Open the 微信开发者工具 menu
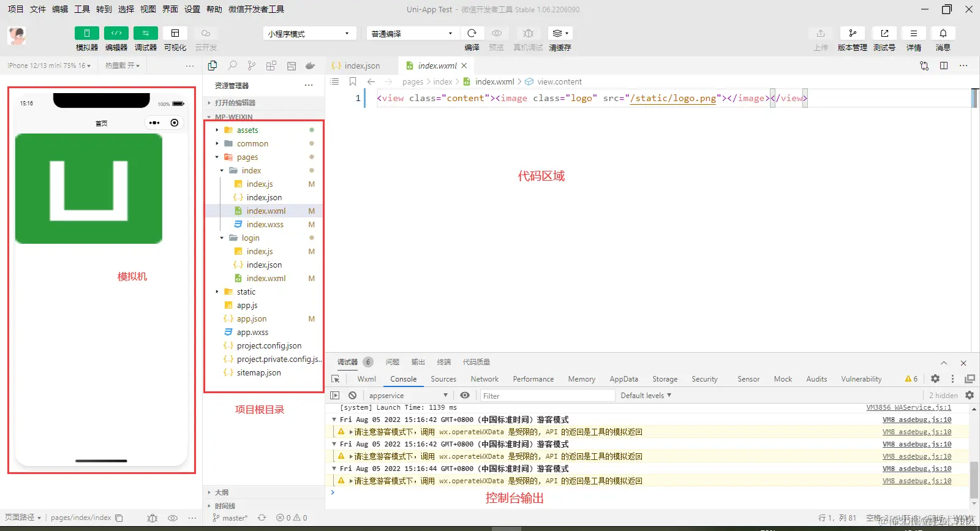 [x=256, y=9]
